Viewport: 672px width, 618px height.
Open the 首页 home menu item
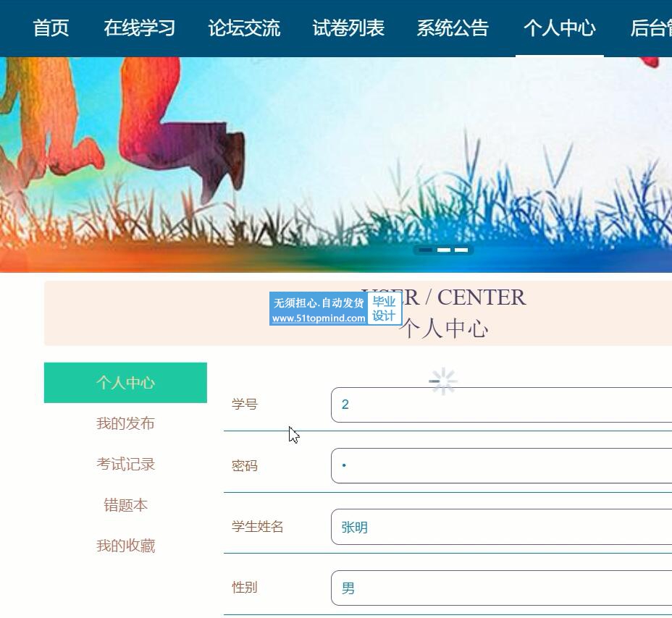[x=51, y=28]
